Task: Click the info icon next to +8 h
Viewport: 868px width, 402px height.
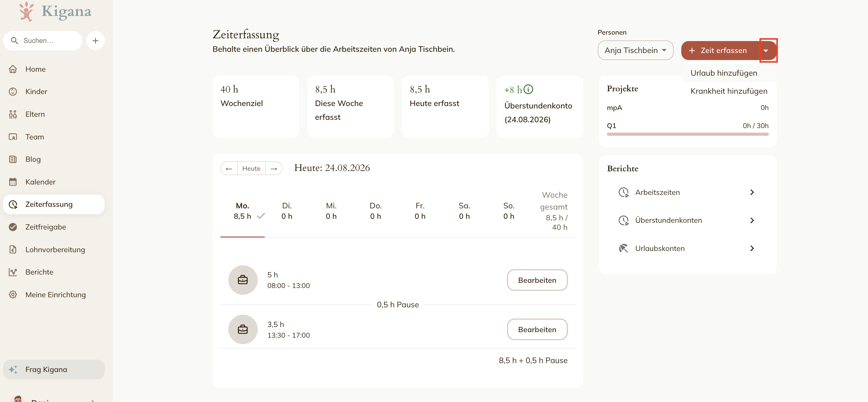Action: tap(528, 89)
